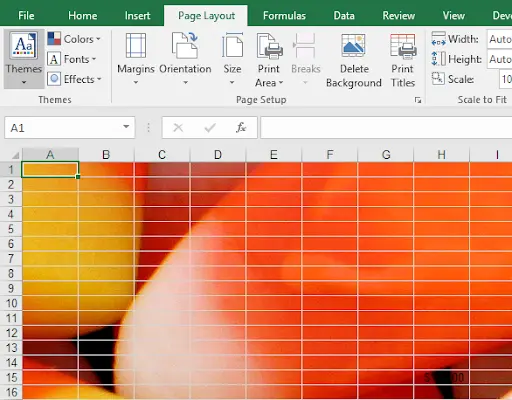Viewport: 512px width, 400px height.
Task: Switch to the Insert tab
Action: coord(137,16)
